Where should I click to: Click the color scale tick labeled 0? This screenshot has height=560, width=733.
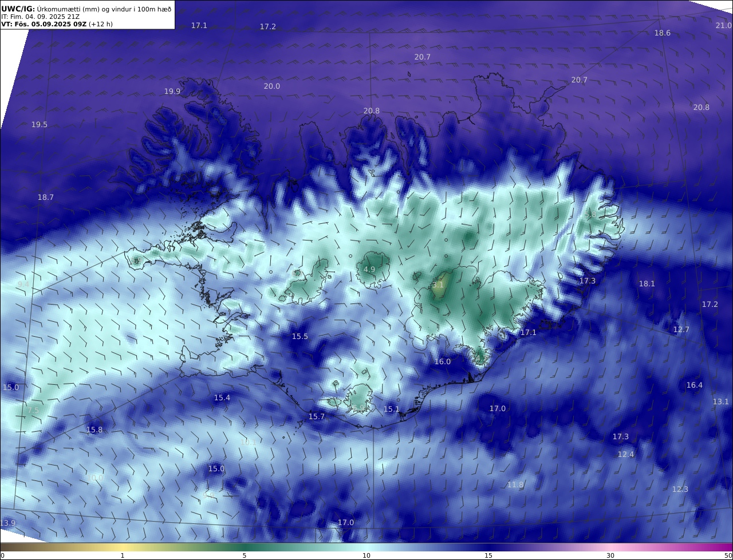coord(2,555)
